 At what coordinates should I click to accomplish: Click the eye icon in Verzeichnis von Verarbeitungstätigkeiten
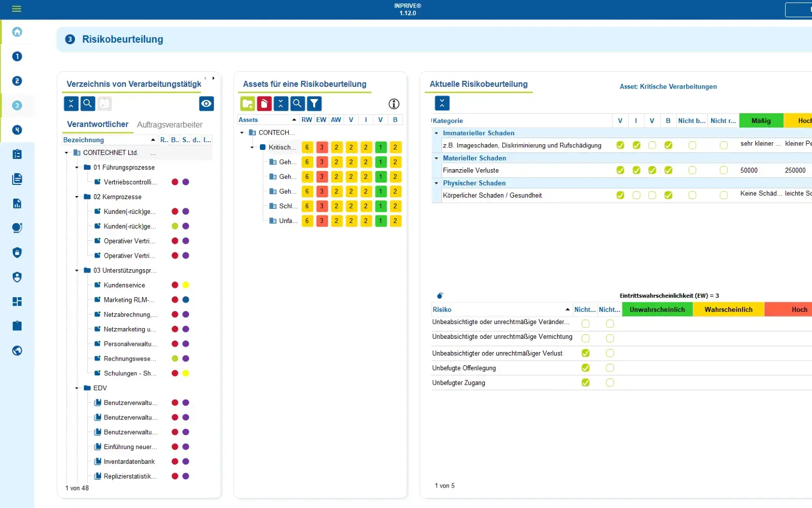click(x=206, y=103)
